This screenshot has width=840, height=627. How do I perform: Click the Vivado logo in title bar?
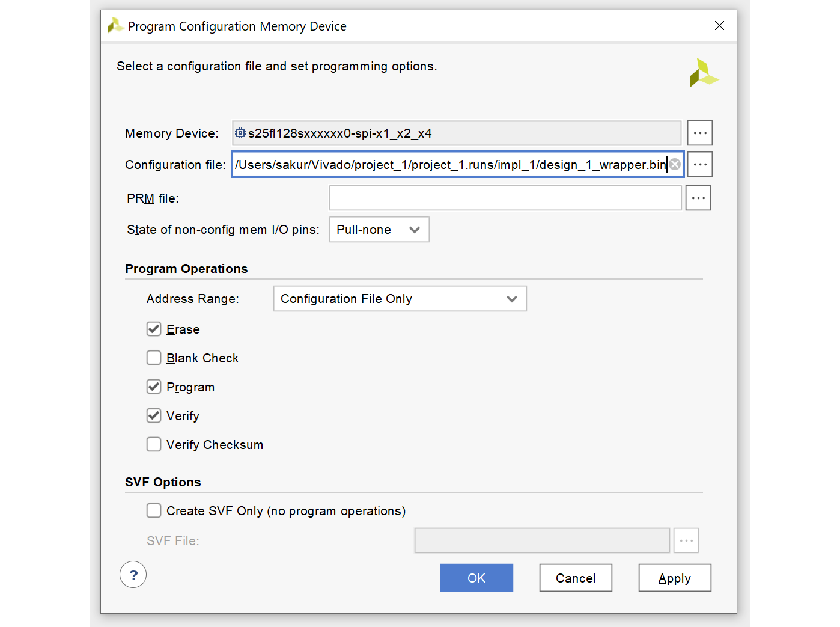(x=115, y=26)
